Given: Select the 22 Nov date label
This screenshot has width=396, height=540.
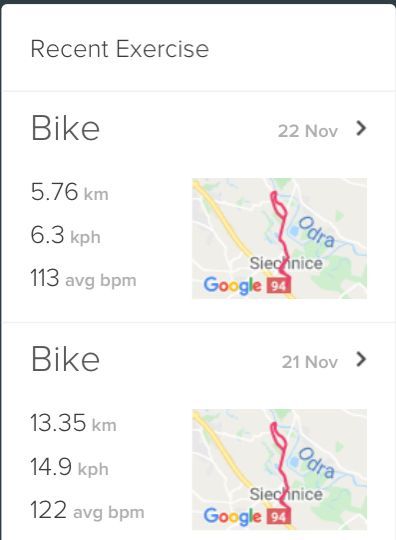Looking at the screenshot, I should coord(308,131).
